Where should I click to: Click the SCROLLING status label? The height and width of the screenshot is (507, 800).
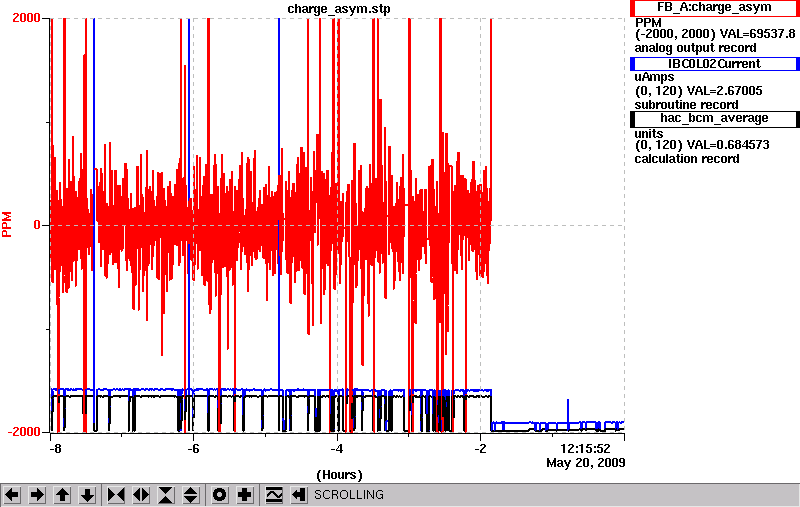[x=349, y=495]
